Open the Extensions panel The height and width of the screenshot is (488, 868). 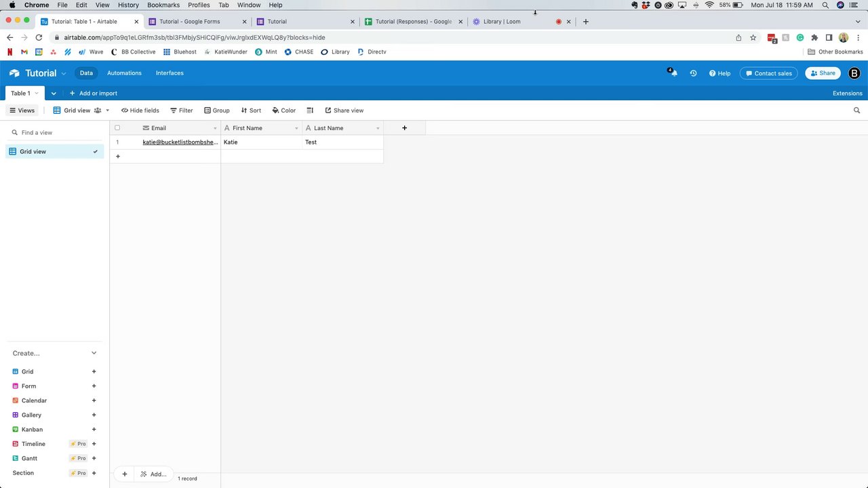pos(848,94)
